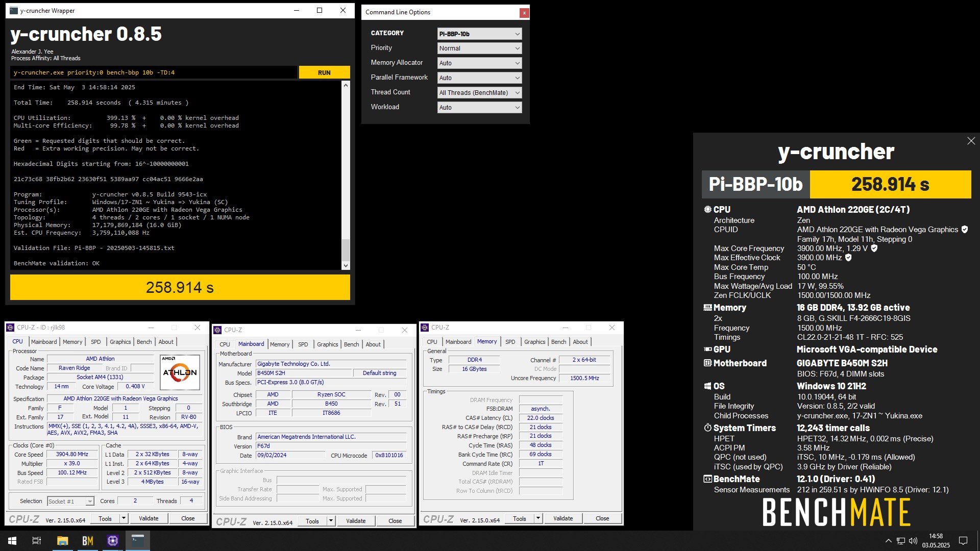Click the Max Effective Clock verified shield

(848, 258)
